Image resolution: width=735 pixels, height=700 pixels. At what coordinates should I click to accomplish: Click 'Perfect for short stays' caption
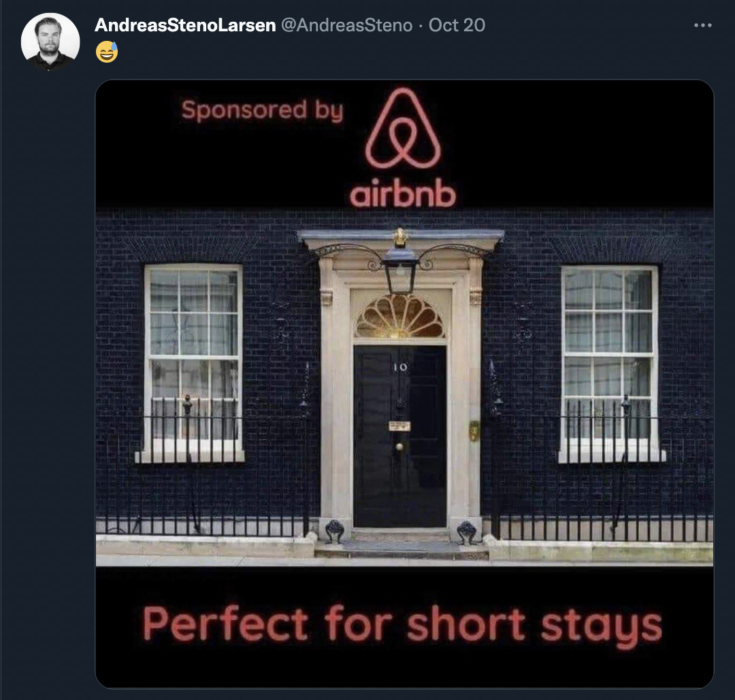402,624
